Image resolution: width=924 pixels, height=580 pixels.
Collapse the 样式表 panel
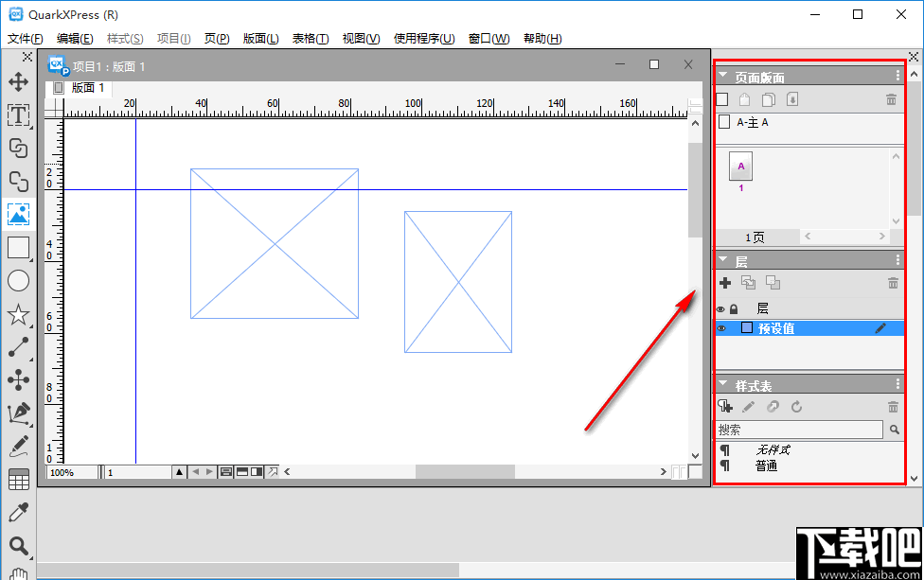723,384
